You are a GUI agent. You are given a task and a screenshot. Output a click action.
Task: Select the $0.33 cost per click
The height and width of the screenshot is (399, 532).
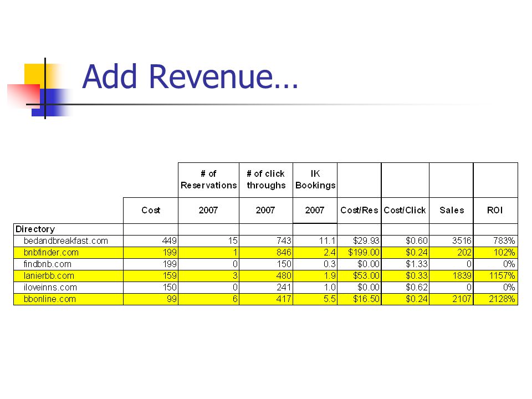coord(405,276)
